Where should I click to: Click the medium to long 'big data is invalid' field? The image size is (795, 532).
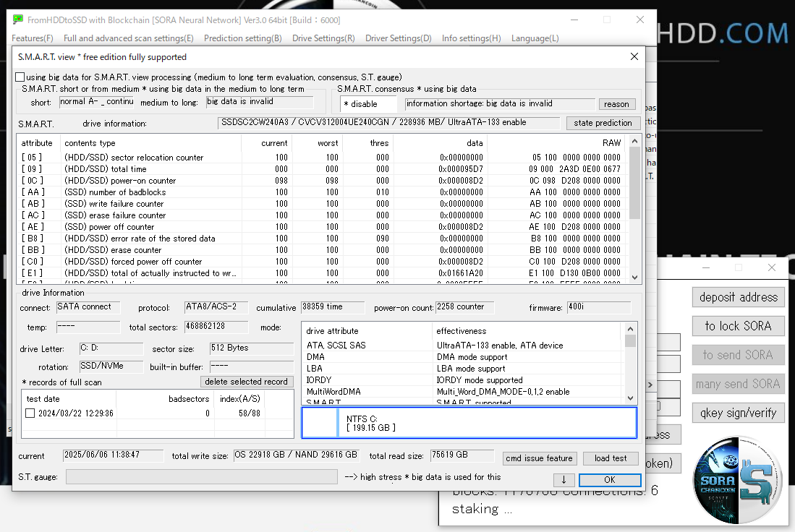point(260,102)
